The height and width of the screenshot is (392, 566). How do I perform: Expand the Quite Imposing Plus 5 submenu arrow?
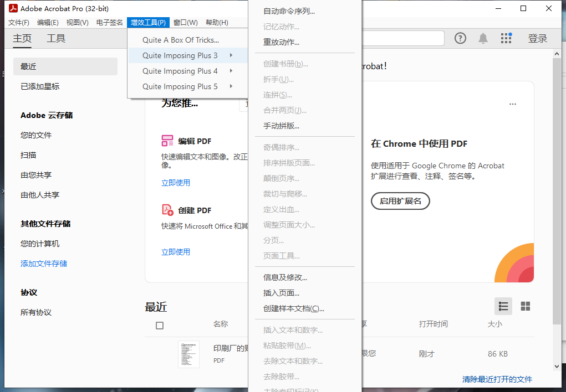(x=231, y=86)
